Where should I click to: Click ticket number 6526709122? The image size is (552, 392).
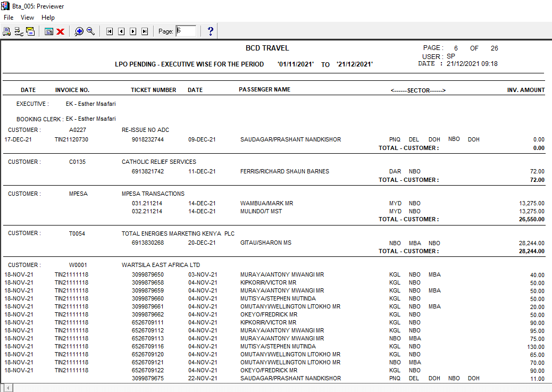coord(148,370)
